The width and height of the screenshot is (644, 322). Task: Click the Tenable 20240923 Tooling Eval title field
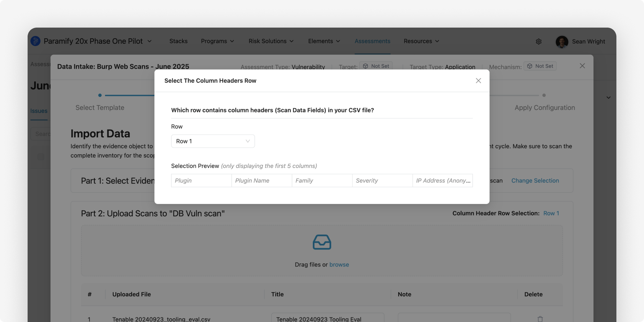[328, 317]
